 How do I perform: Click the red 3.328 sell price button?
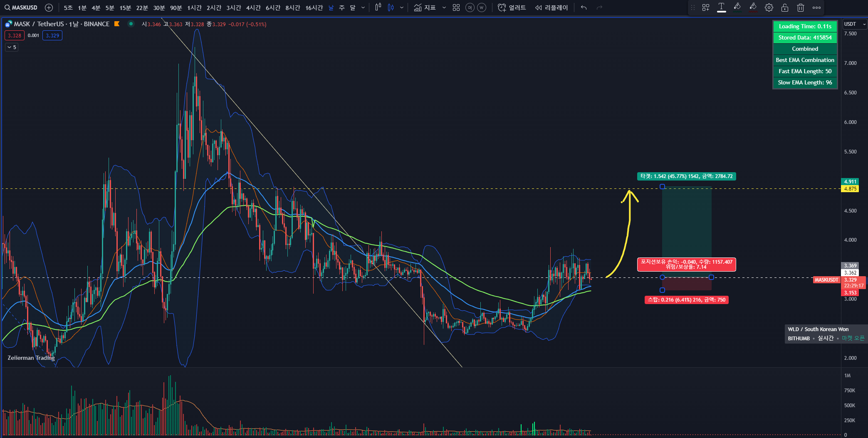[x=15, y=35]
